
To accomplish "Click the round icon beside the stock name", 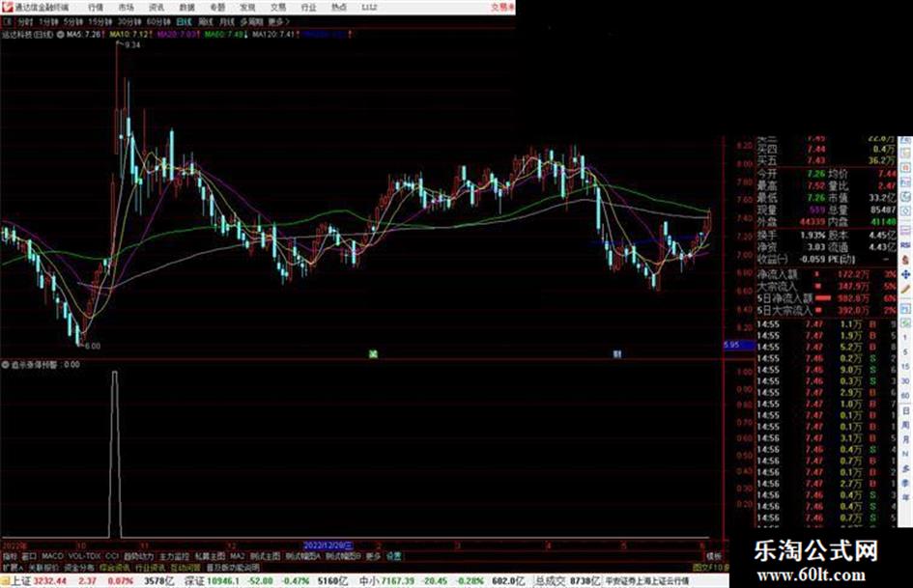I will [60, 35].
